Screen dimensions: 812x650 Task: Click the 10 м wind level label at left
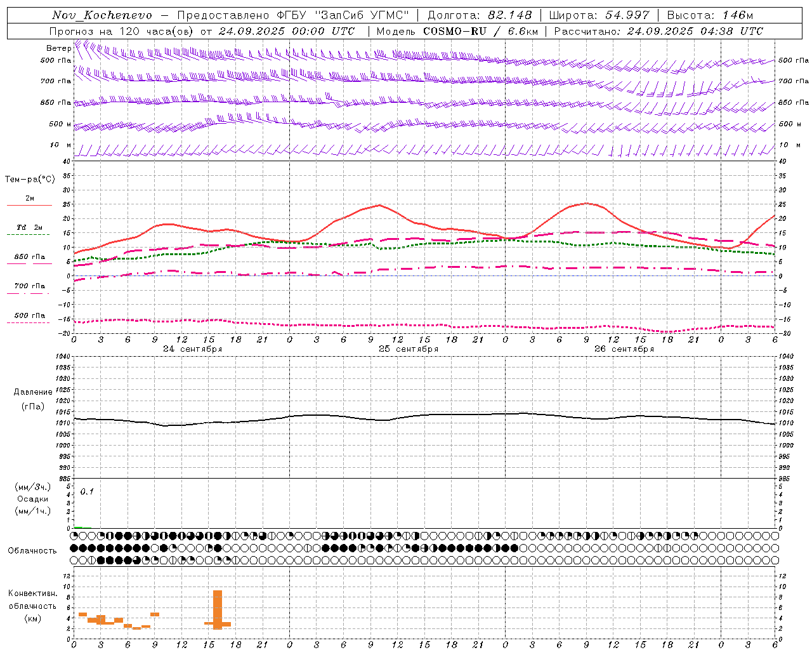point(61,145)
